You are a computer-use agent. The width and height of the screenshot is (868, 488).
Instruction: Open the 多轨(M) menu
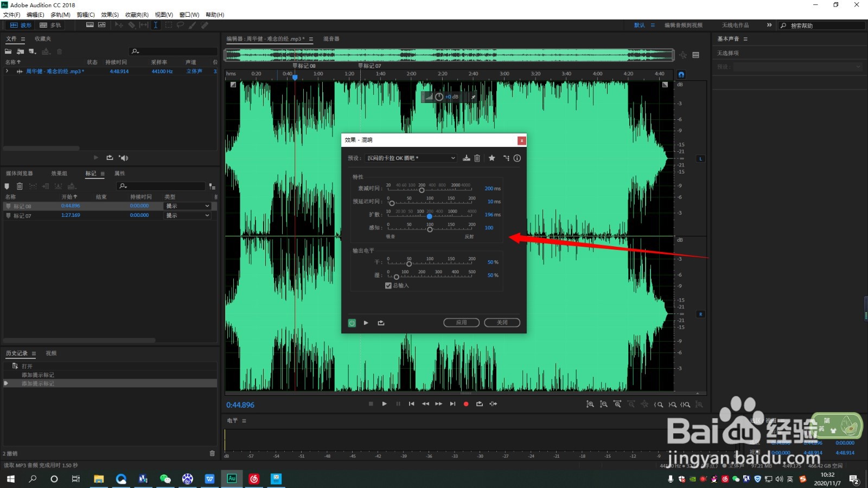pyautogui.click(x=60, y=15)
